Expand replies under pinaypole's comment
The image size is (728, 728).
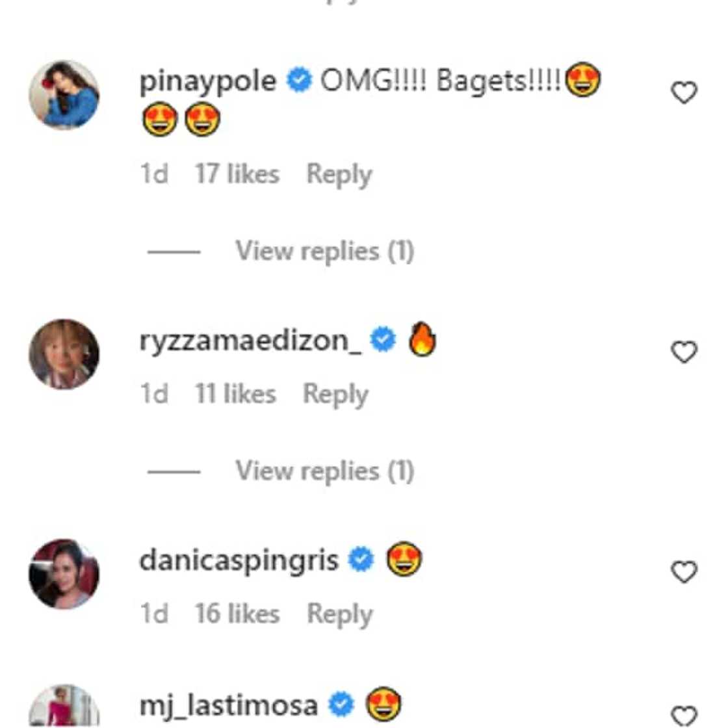point(324,252)
